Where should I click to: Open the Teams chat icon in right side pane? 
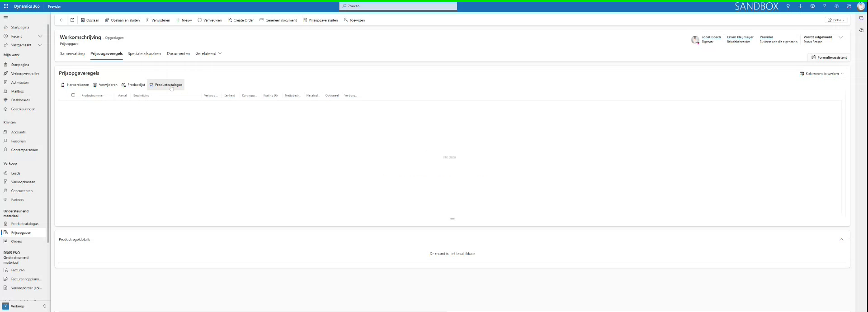861,19
